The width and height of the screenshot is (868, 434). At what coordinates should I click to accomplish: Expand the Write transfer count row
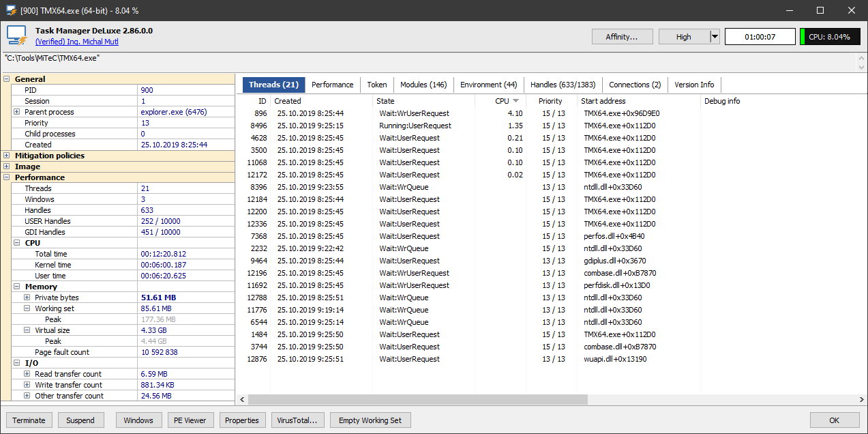pos(27,385)
